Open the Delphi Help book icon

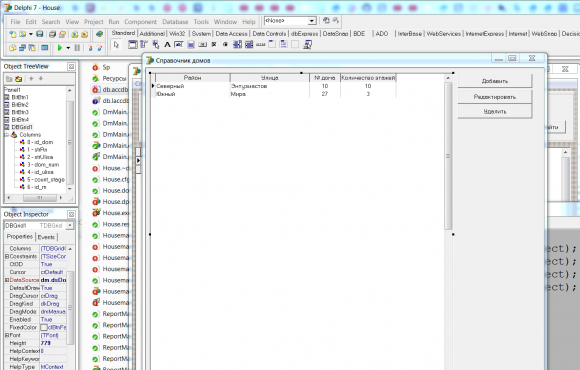99,34
